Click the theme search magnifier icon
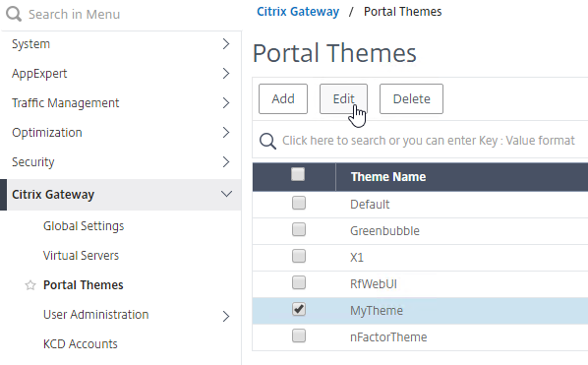Image resolution: width=588 pixels, height=365 pixels. tap(267, 141)
